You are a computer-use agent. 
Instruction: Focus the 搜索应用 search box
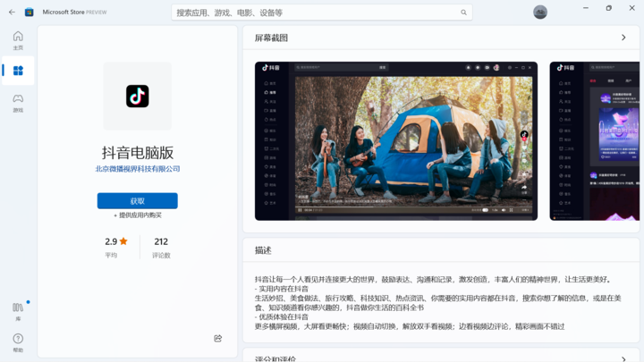pos(313,13)
